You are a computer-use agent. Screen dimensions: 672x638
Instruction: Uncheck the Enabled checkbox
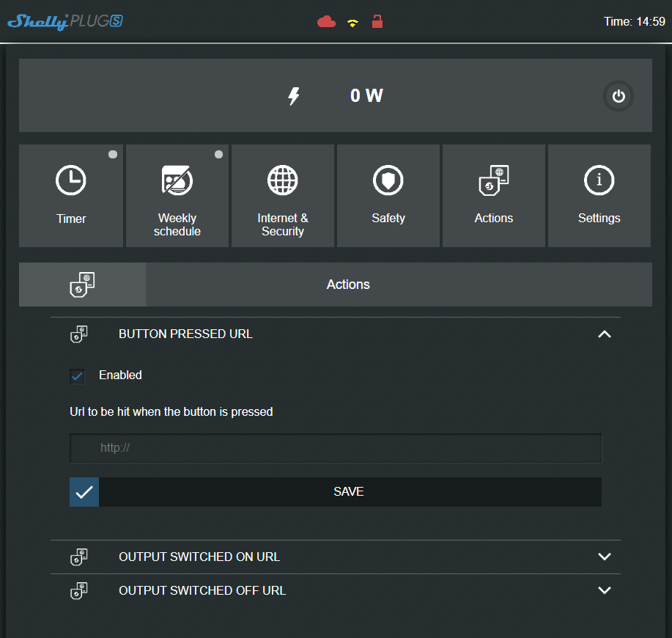pos(77,375)
